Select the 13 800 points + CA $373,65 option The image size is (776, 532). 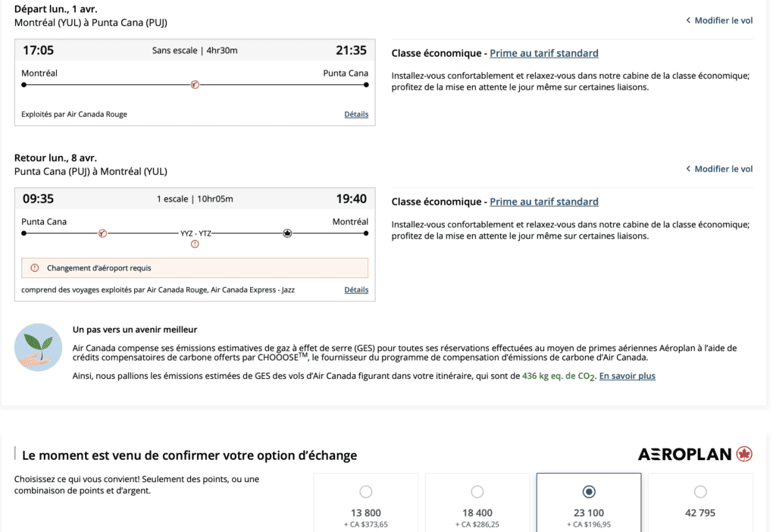pyautogui.click(x=366, y=492)
